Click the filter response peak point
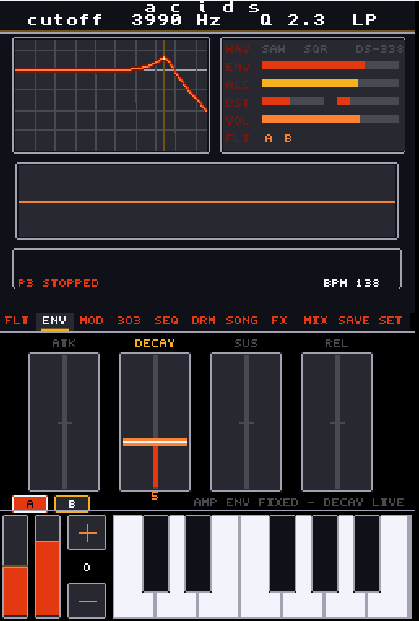419x621 pixels. click(164, 59)
